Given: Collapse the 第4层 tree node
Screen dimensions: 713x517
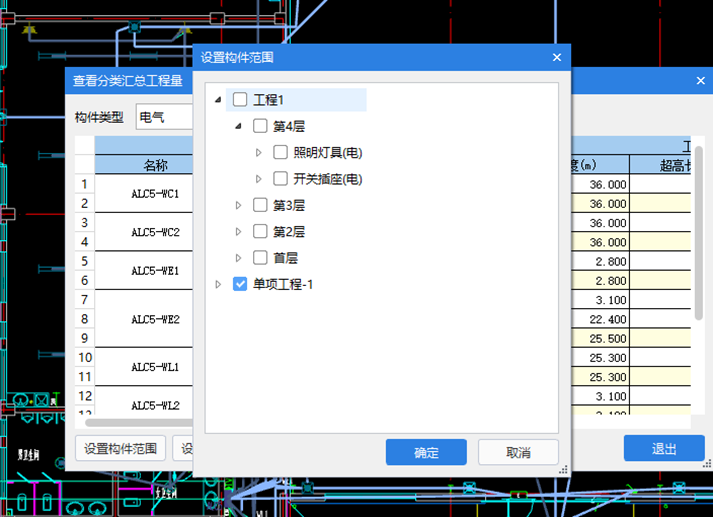Looking at the screenshot, I should coord(238,126).
